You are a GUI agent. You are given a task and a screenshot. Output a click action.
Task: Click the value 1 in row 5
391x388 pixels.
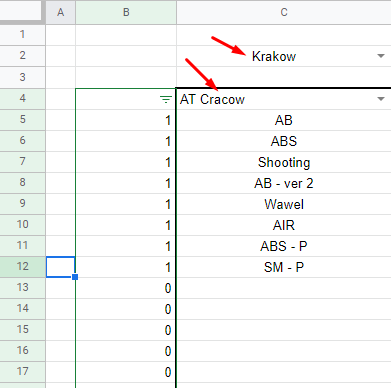(168, 120)
